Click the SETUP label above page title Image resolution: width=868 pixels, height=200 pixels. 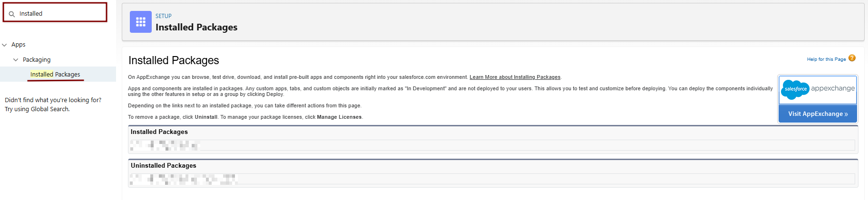click(x=163, y=16)
